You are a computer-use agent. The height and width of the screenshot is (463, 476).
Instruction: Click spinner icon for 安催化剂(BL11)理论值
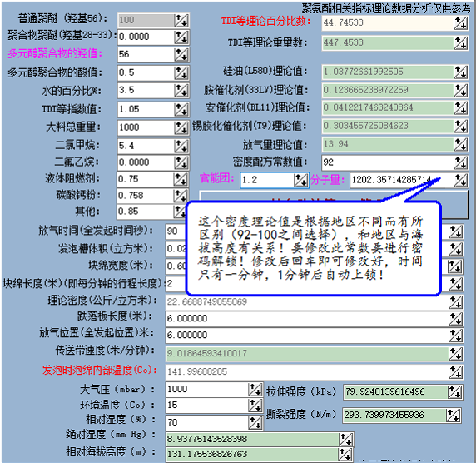tap(460, 108)
